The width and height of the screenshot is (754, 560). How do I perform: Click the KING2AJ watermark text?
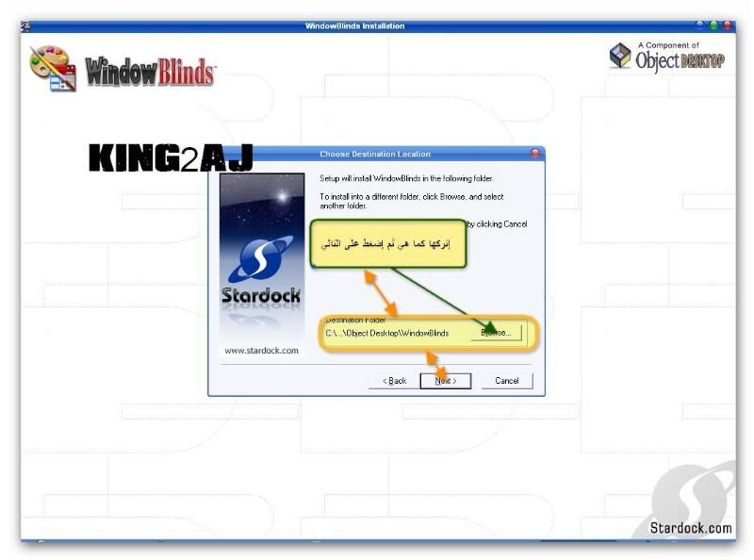(x=171, y=158)
